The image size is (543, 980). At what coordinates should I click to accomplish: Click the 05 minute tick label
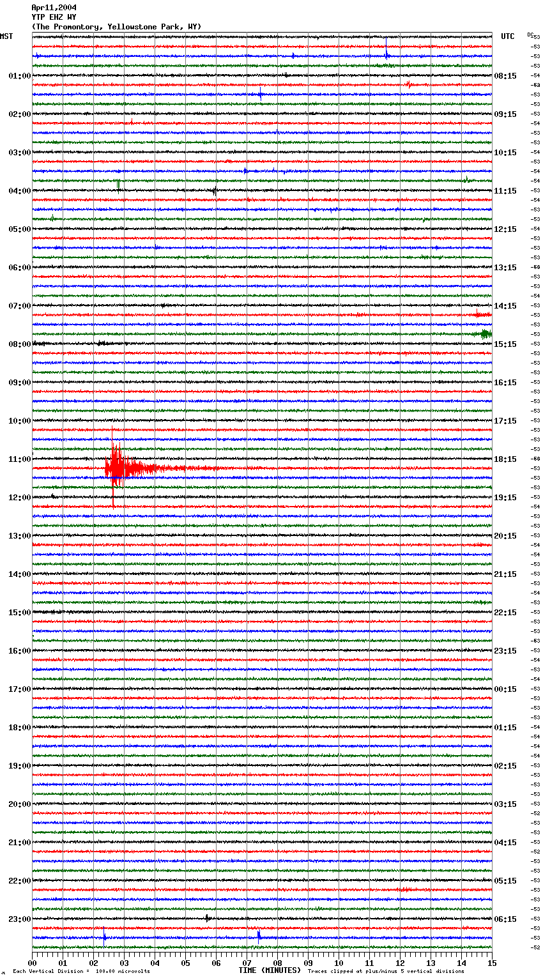point(185,963)
